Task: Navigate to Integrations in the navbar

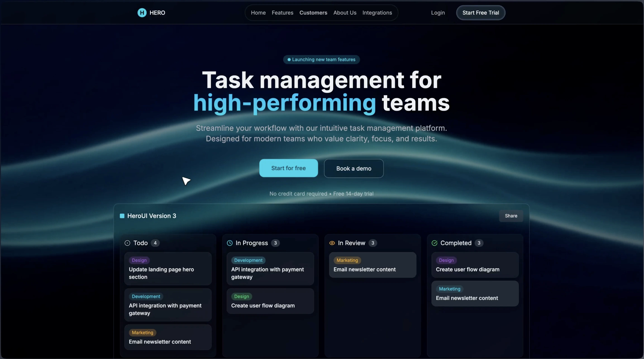Action: 377,13
